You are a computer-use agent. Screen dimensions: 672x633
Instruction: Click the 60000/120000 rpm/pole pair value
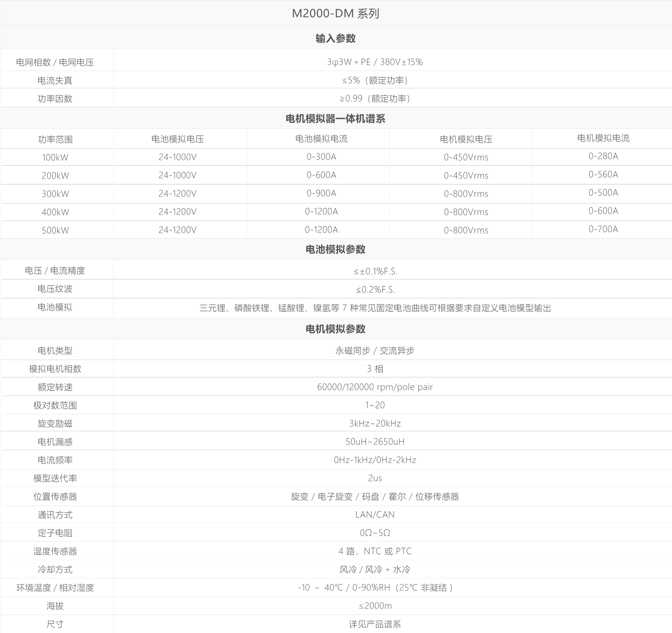(x=375, y=387)
